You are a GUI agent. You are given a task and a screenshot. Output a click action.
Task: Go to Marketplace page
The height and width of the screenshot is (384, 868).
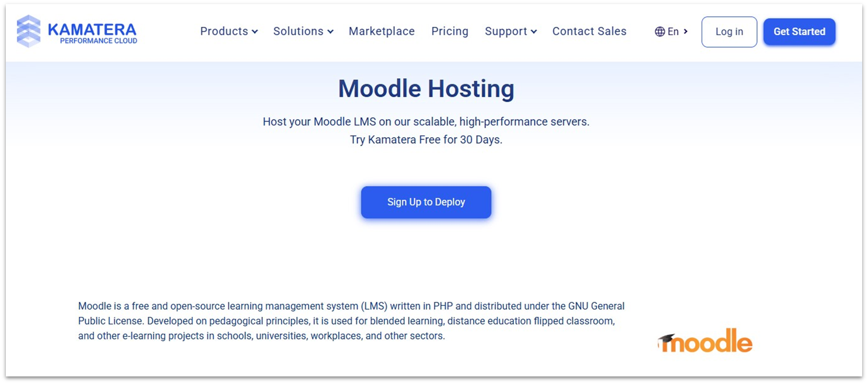coord(381,32)
